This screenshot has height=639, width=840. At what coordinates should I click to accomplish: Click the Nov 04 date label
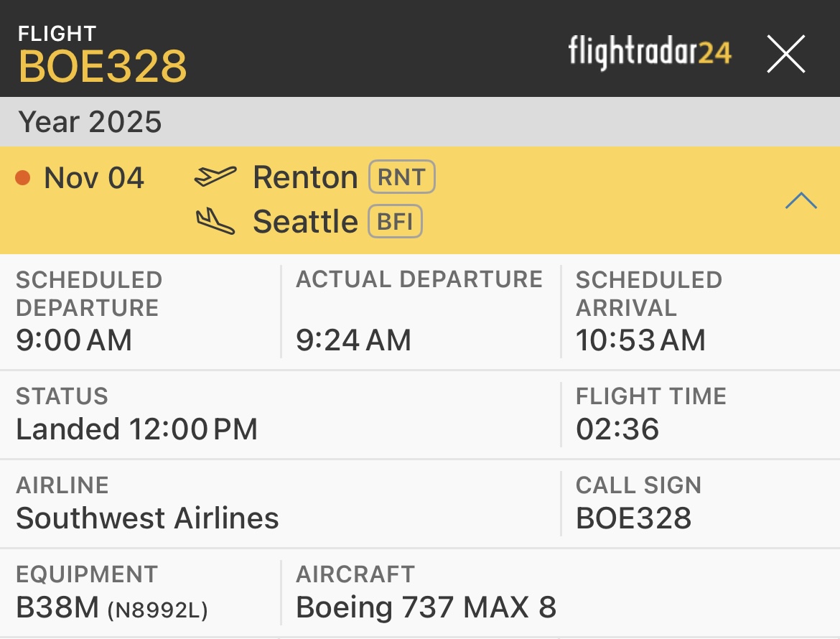(x=94, y=177)
